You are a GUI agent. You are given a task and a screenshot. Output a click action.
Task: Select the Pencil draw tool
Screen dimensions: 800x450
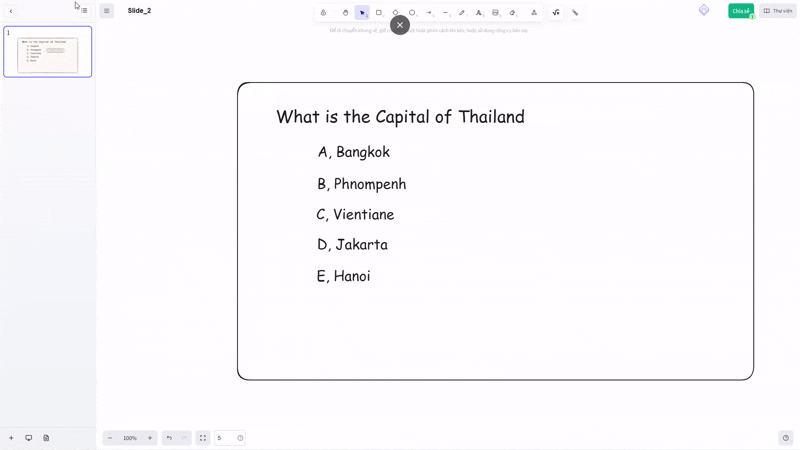click(x=462, y=13)
